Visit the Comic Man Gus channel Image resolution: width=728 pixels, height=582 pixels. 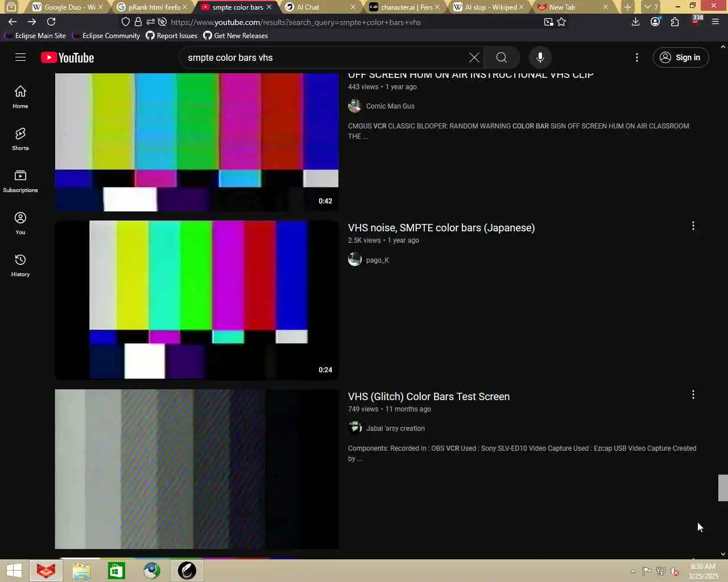(390, 106)
